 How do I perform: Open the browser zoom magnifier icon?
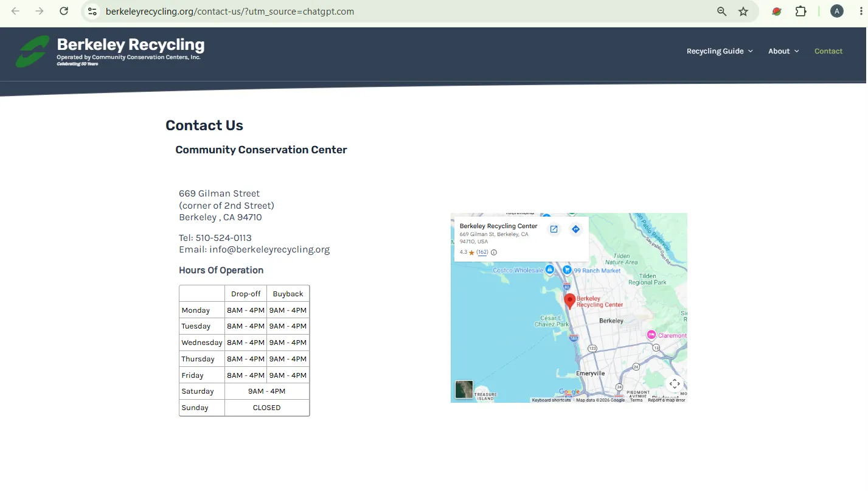click(x=721, y=11)
